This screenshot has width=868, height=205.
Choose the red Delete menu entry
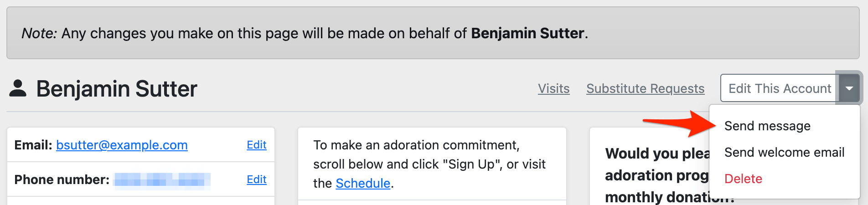tap(743, 179)
